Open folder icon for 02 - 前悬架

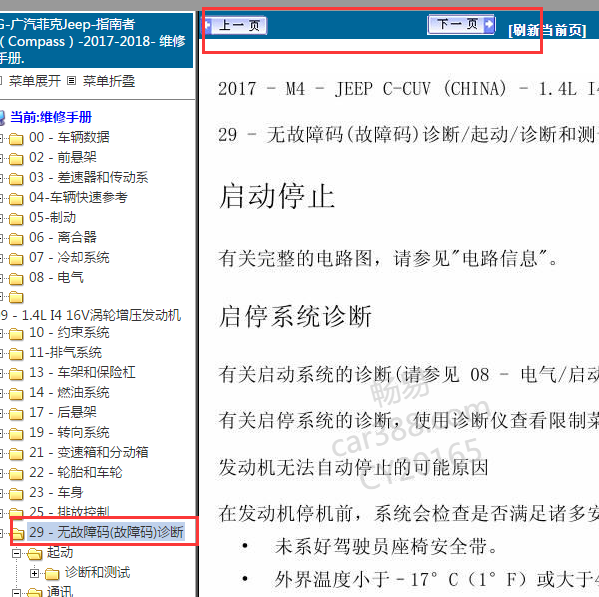(16, 158)
